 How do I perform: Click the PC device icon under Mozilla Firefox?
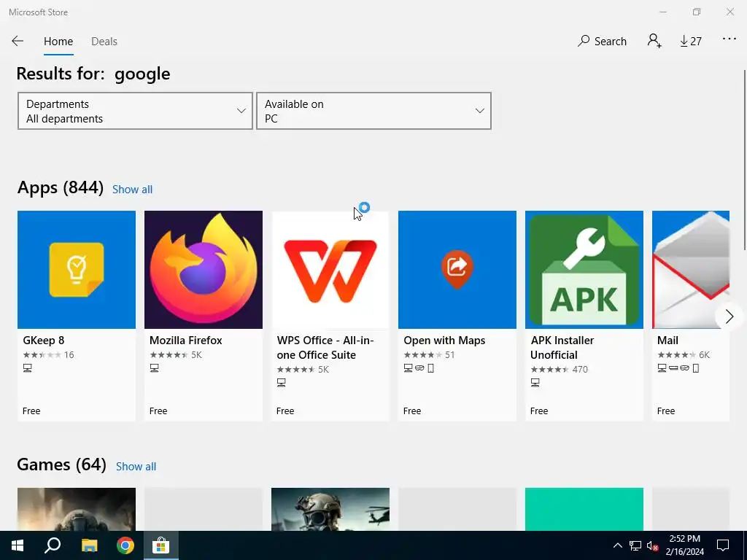click(155, 368)
